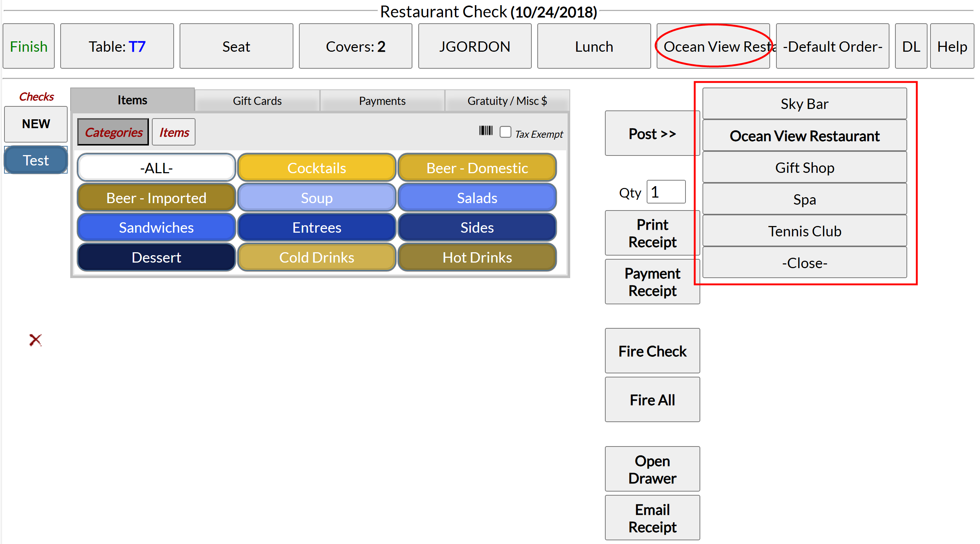The width and height of the screenshot is (980, 544).
Task: Click the green Finish button
Action: tap(28, 47)
